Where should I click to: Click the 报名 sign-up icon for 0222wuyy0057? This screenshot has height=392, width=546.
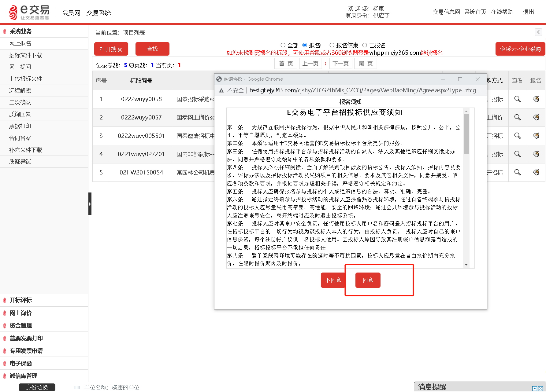(536, 117)
